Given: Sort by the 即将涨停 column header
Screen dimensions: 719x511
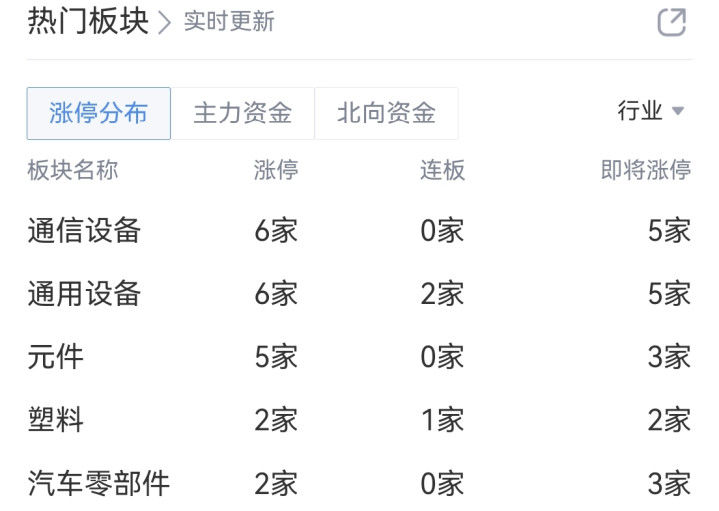Looking at the screenshot, I should pyautogui.click(x=645, y=170).
